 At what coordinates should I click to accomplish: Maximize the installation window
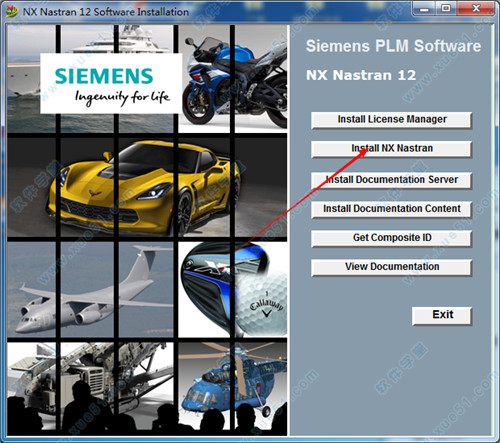pos(446,9)
